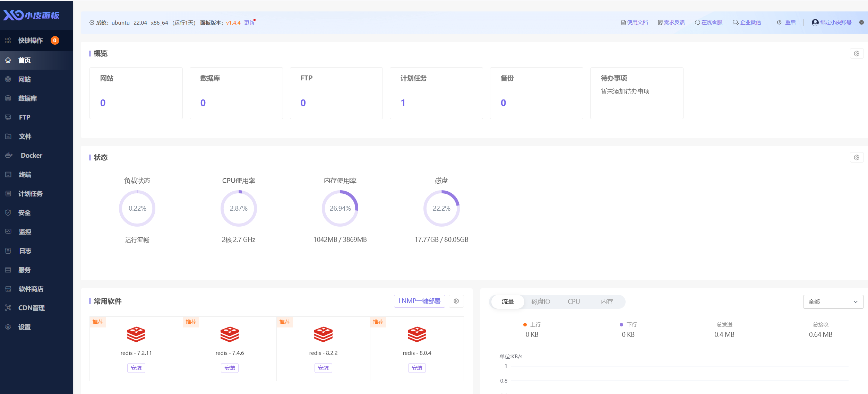868x394 pixels.
Task: Click the LNMP一键部署 button
Action: [x=419, y=301]
